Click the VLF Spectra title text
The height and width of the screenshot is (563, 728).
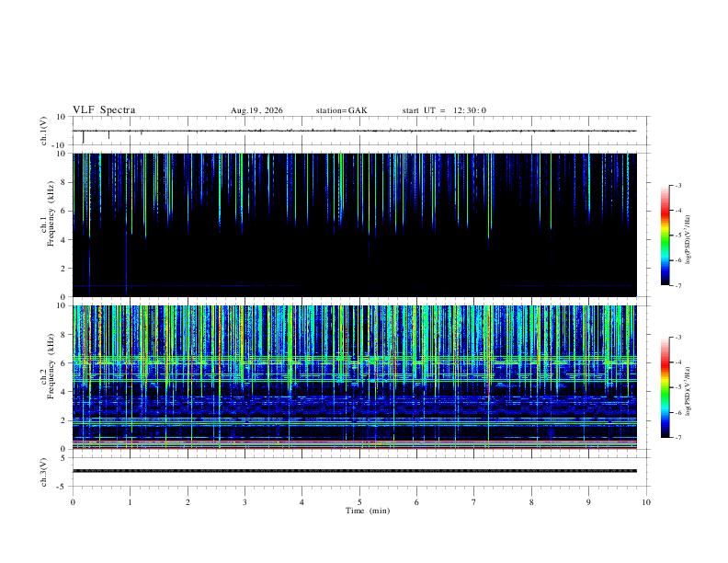pos(104,110)
